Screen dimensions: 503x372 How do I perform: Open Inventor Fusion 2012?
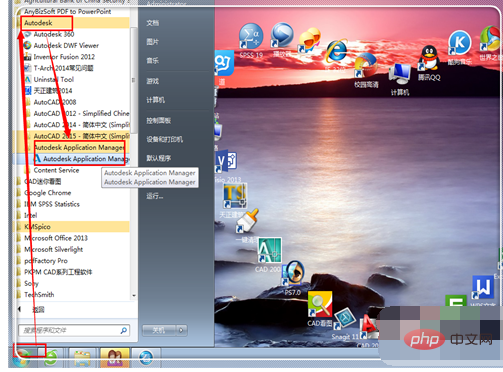coord(64,57)
